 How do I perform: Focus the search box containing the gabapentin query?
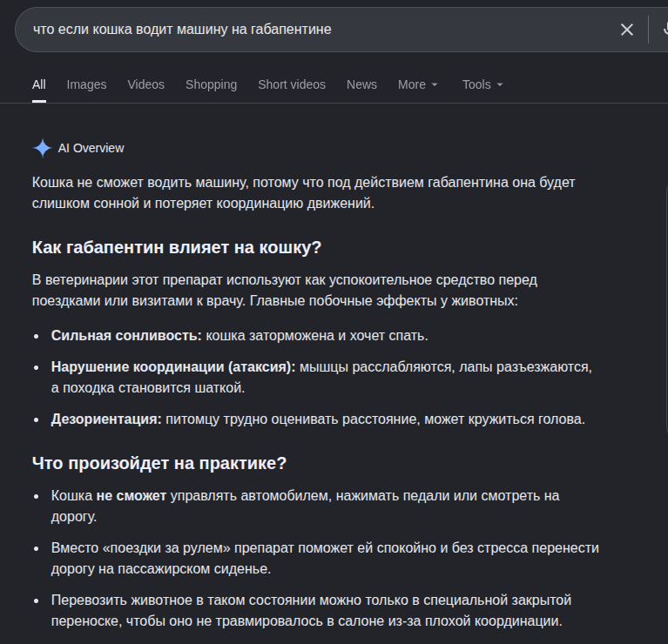(x=315, y=30)
